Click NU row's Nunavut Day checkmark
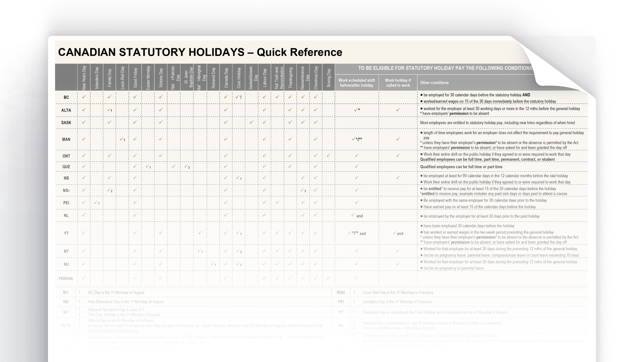Viewport: 644px width, 362px height. click(213, 264)
